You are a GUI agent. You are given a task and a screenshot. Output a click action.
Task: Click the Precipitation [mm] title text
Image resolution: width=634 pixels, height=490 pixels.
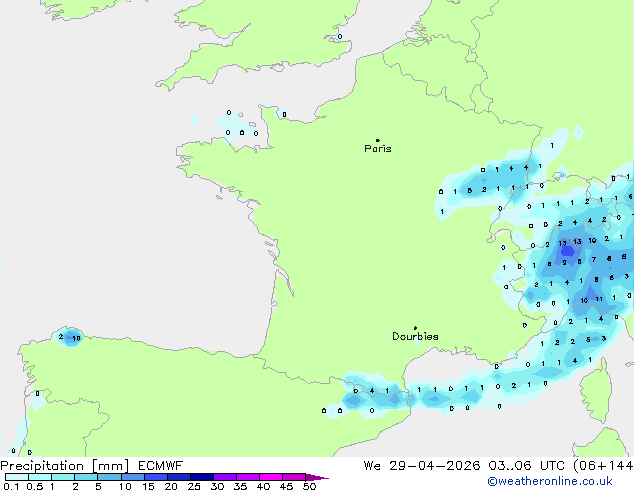pyautogui.click(x=65, y=466)
